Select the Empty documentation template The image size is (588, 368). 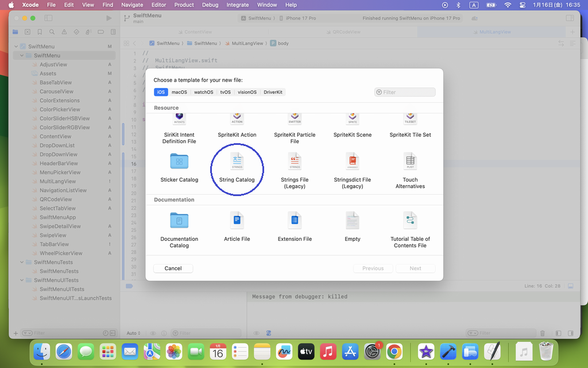(x=353, y=221)
